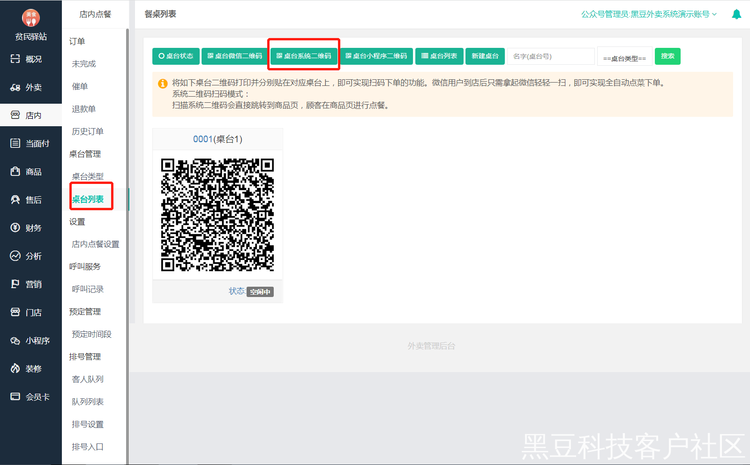
Task: Open the ==桌台类型== dropdown
Action: coord(625,56)
